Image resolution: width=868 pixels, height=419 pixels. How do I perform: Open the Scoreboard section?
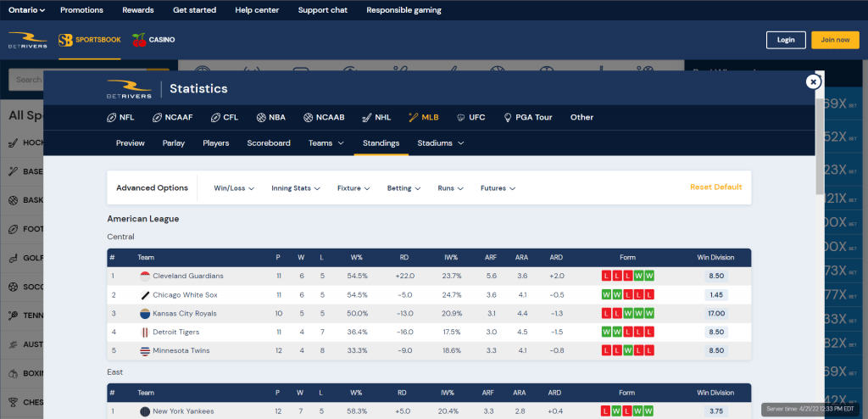(269, 143)
